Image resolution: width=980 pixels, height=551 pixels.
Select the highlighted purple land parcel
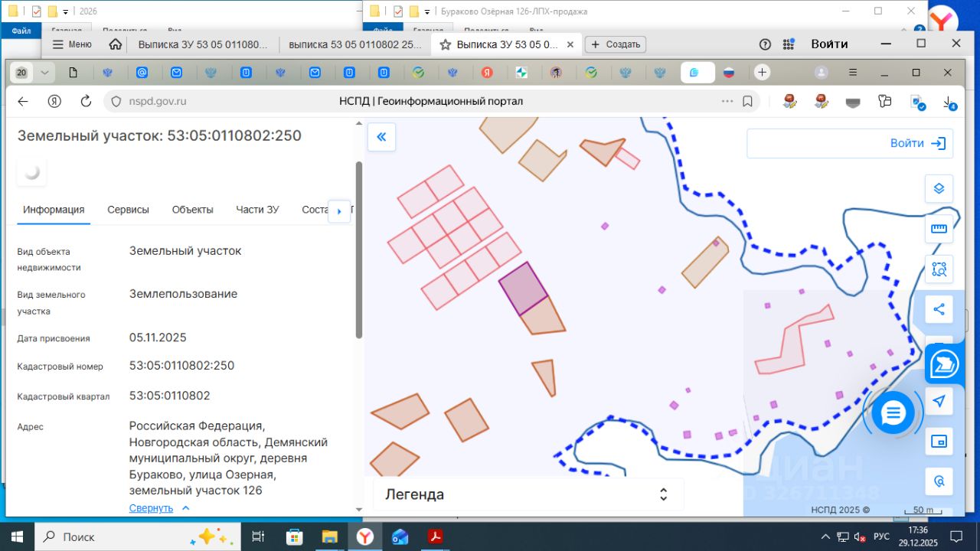pyautogui.click(x=523, y=289)
